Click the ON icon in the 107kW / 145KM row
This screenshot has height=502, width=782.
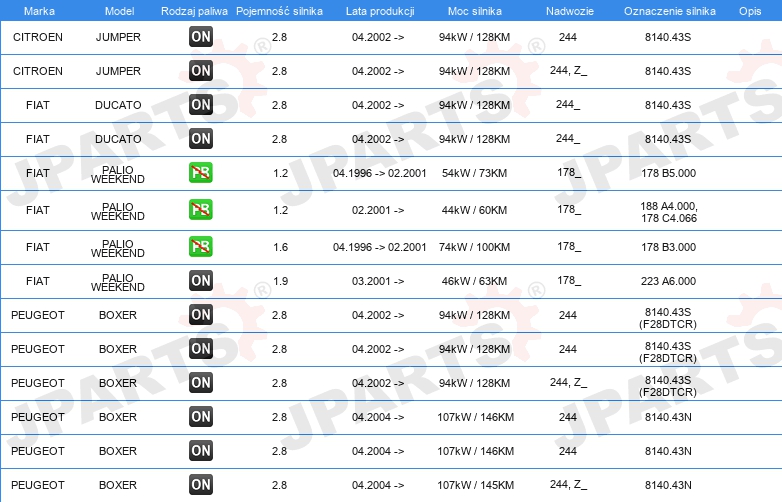click(x=200, y=485)
